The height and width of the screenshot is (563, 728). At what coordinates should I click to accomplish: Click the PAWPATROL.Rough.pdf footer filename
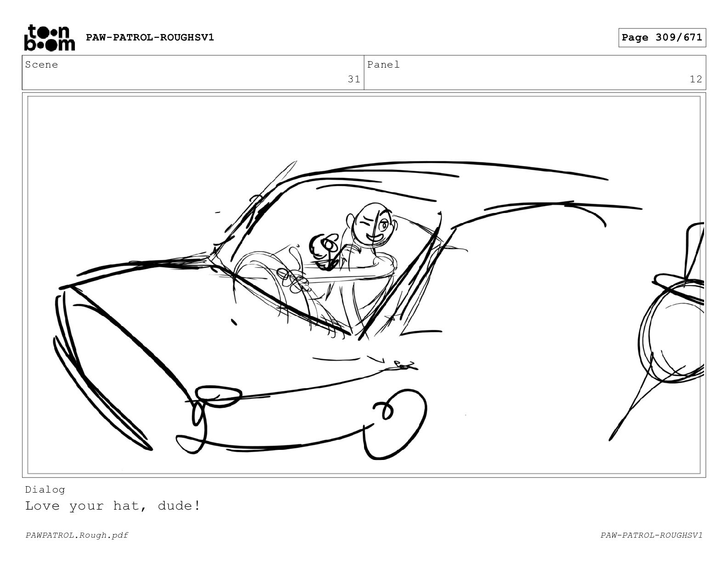[77, 535]
